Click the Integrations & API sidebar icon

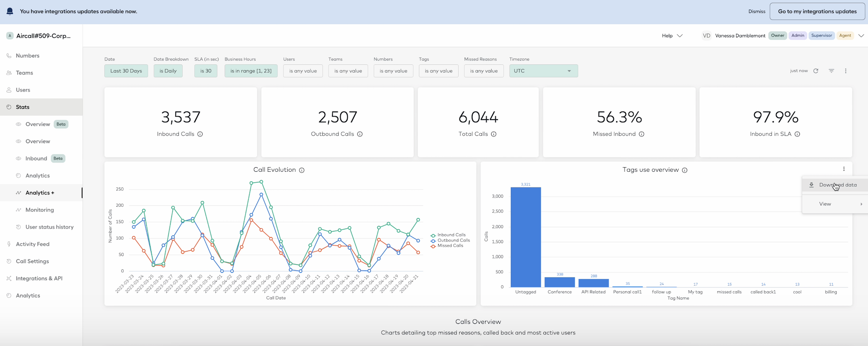(x=9, y=278)
